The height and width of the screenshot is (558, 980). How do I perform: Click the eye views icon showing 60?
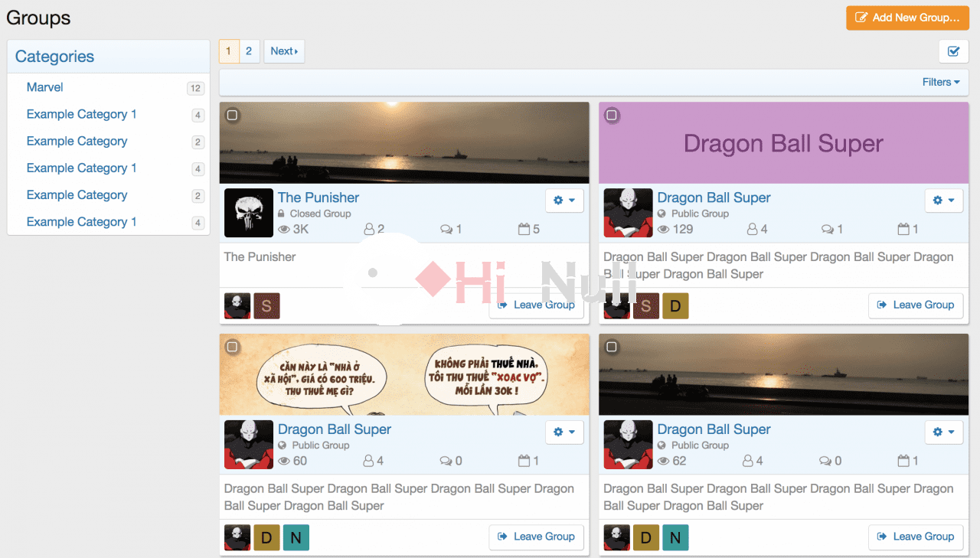284,461
